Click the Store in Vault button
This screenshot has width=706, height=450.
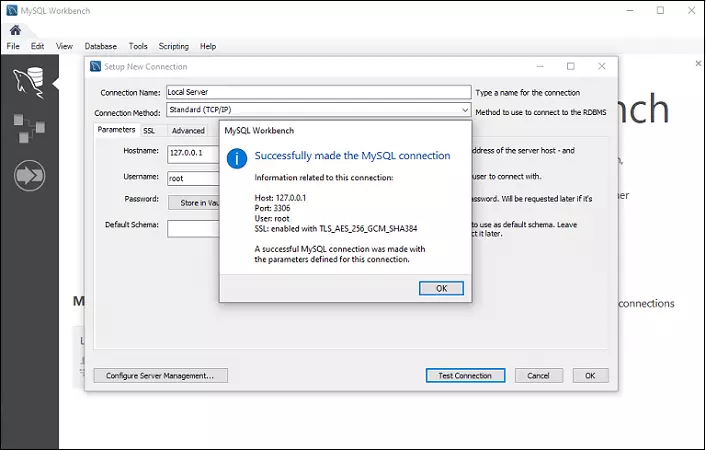click(x=194, y=203)
